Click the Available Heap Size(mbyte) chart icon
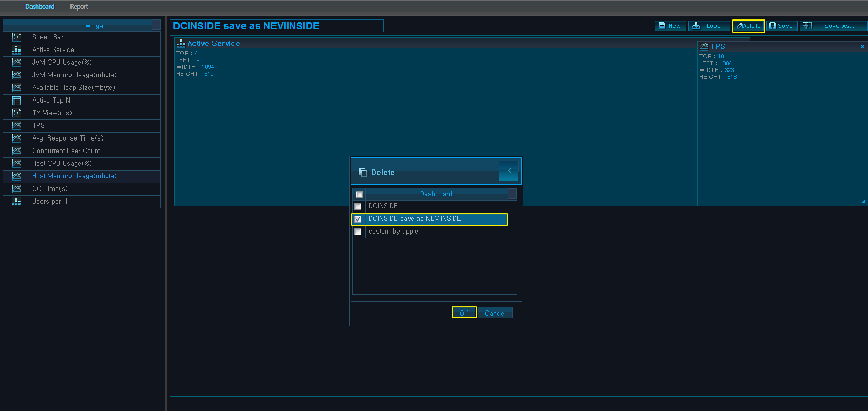This screenshot has height=411, width=868. tap(16, 88)
